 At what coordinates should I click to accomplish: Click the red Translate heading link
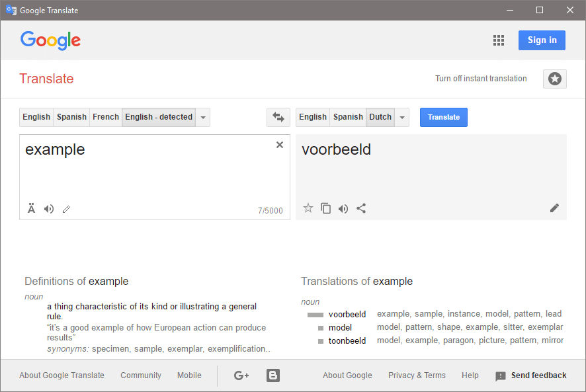click(46, 79)
